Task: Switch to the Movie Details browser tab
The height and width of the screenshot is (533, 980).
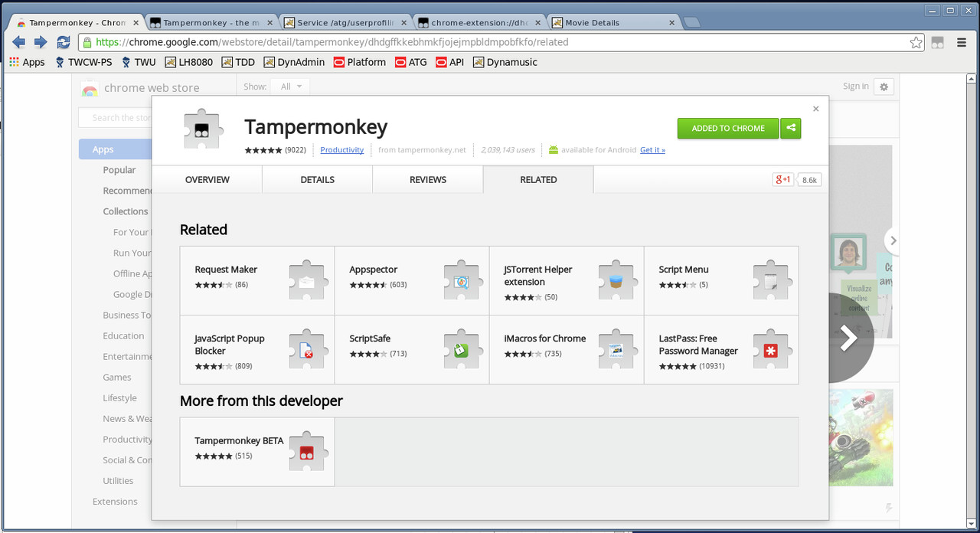Action: (x=612, y=23)
